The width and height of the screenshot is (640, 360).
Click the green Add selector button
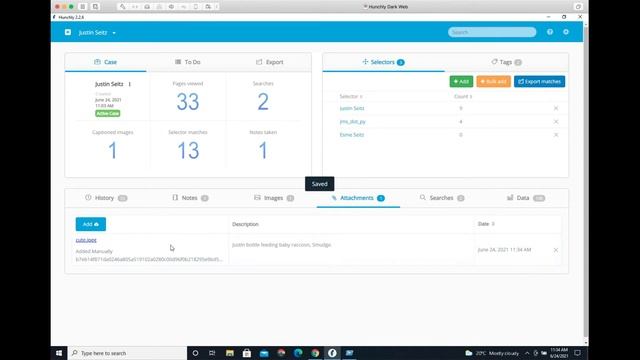461,82
